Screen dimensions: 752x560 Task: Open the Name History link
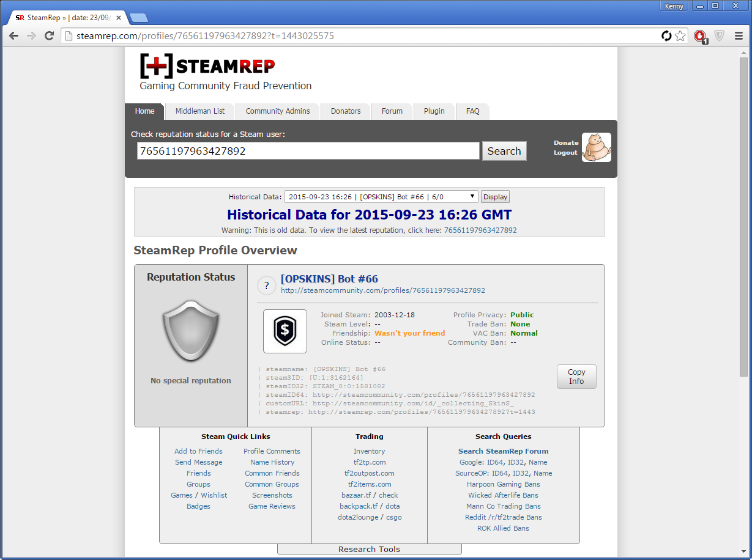[x=272, y=462]
